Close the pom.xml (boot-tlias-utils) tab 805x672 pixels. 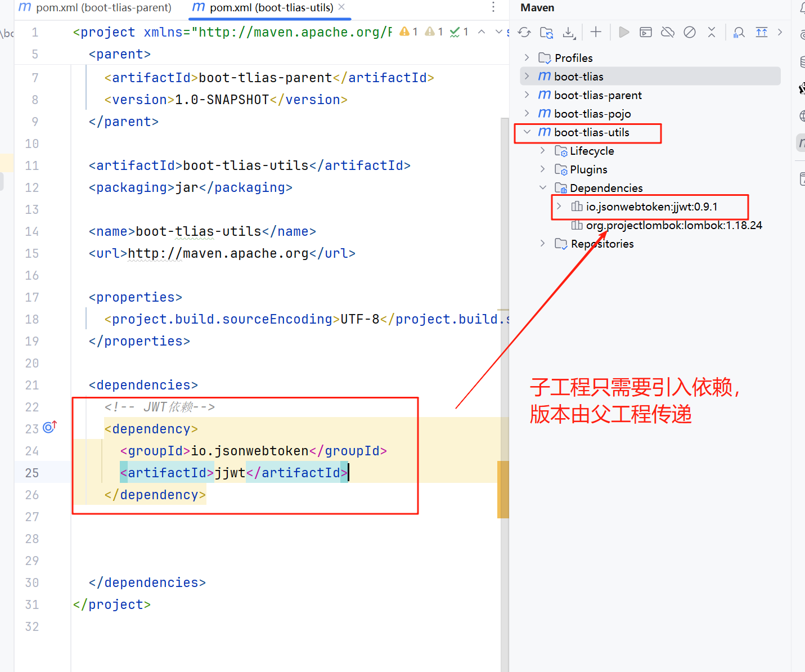(341, 7)
